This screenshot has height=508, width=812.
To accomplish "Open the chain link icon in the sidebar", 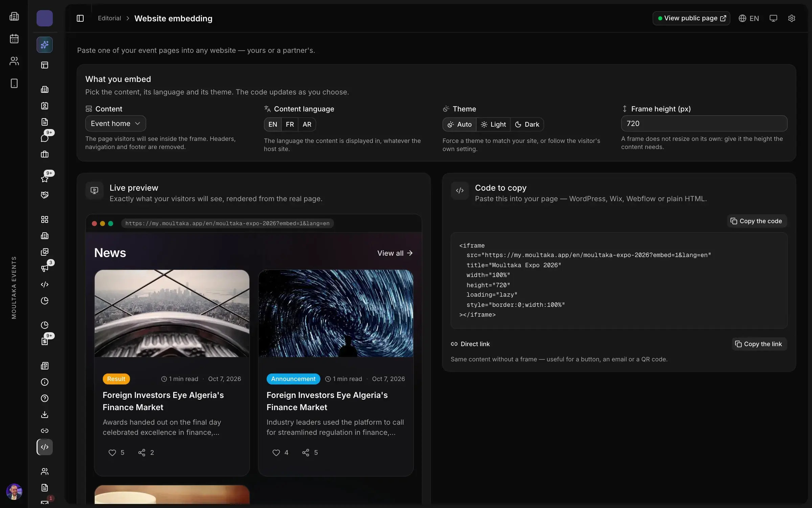I will click(45, 431).
